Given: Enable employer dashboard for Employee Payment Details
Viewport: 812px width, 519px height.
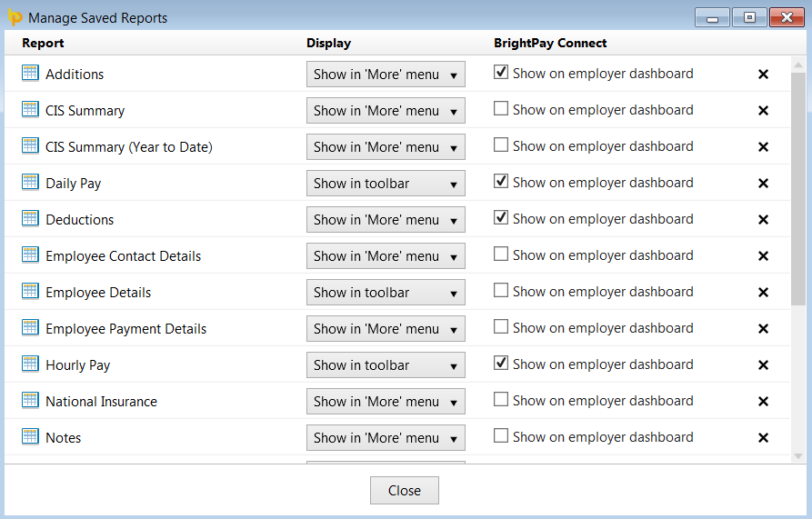Looking at the screenshot, I should pyautogui.click(x=501, y=326).
